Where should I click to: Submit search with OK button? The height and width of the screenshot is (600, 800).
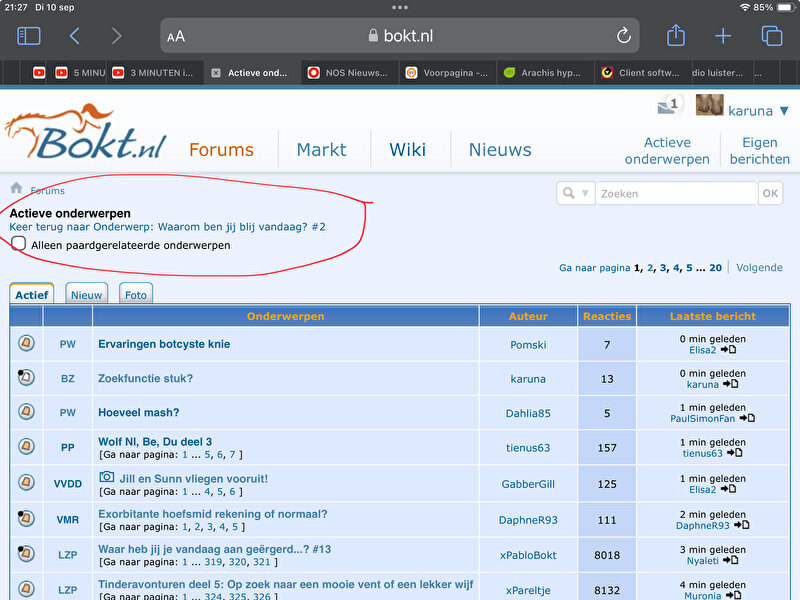[770, 193]
